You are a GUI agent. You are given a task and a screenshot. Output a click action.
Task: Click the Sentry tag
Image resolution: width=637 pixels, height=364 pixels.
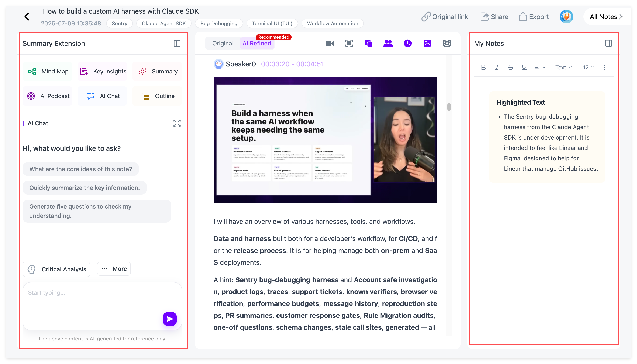click(120, 24)
